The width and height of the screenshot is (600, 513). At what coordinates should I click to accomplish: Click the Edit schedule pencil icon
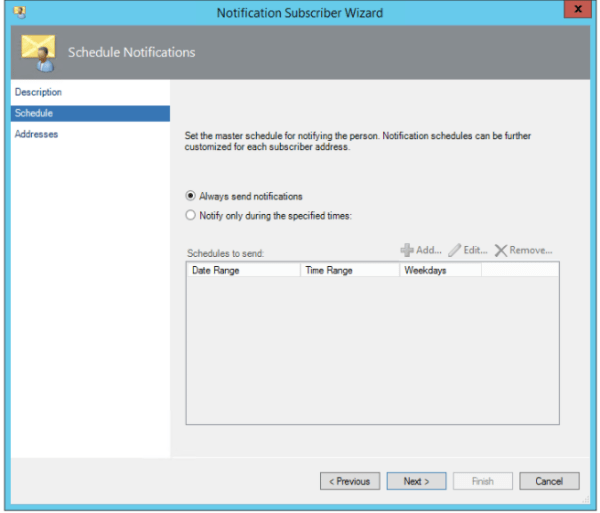[x=455, y=250]
